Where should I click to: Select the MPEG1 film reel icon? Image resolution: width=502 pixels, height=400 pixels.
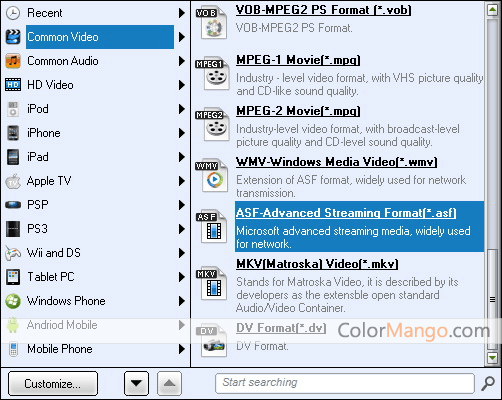(212, 74)
